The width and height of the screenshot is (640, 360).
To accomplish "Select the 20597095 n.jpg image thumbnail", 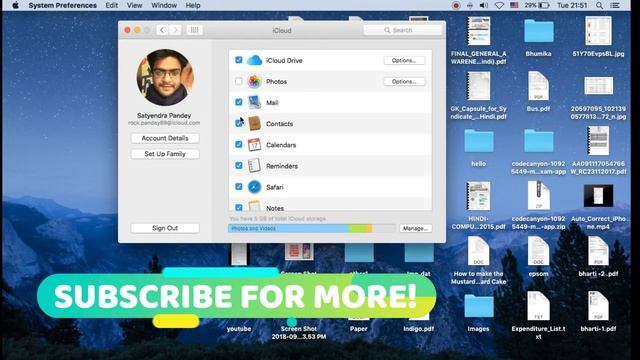I will [598, 86].
